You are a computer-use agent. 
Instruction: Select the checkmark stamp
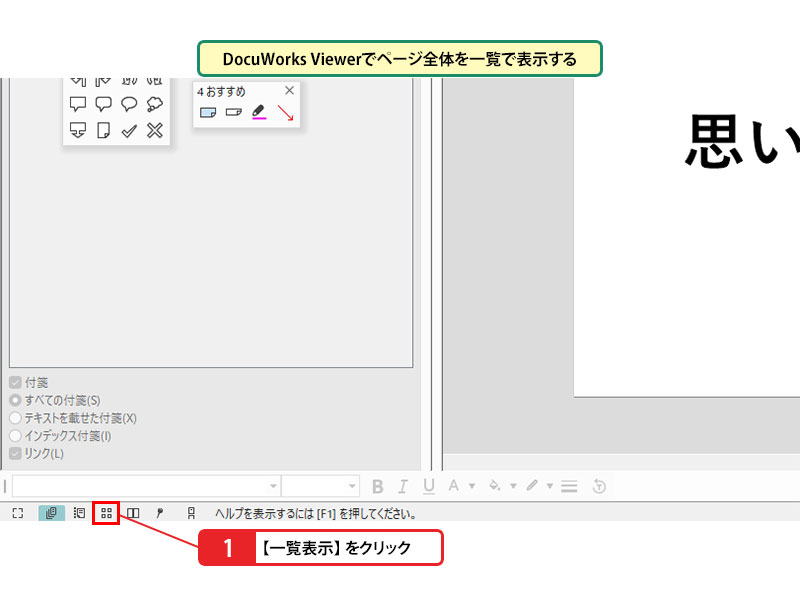click(129, 131)
